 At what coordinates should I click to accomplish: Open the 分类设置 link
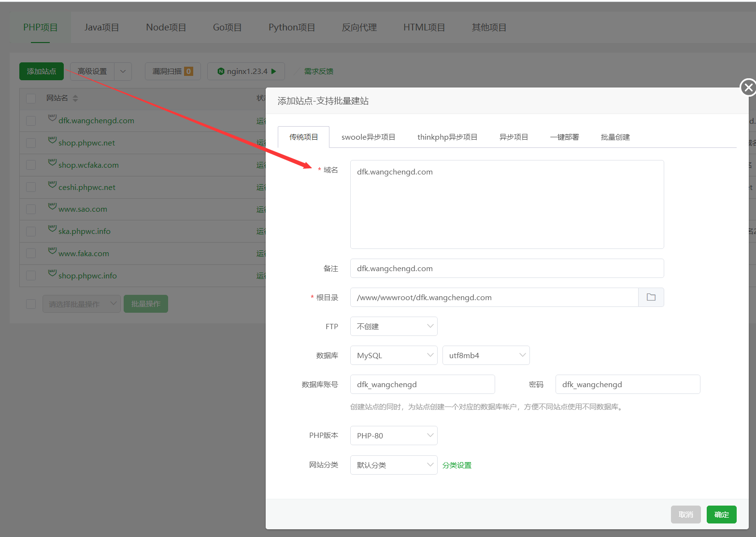457,465
